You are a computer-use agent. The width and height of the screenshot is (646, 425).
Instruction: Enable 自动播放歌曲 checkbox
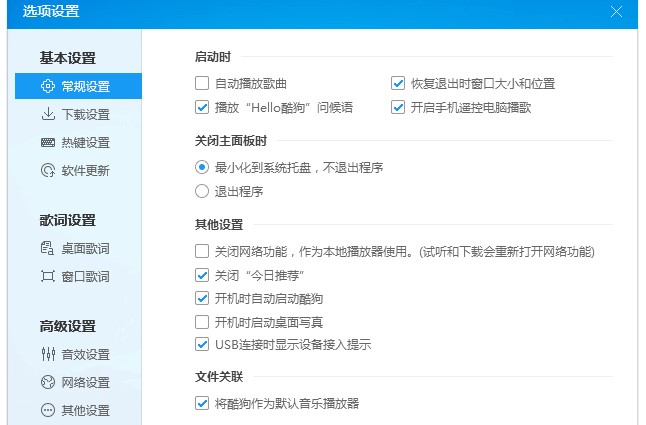(202, 83)
